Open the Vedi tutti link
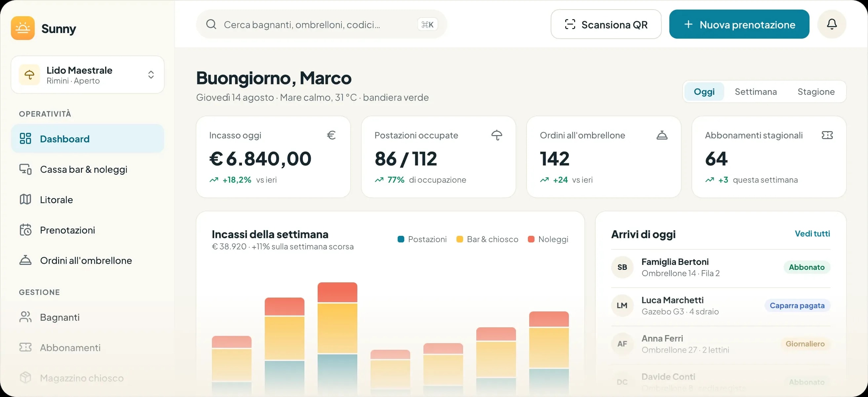Image resolution: width=868 pixels, height=397 pixels. (x=812, y=234)
